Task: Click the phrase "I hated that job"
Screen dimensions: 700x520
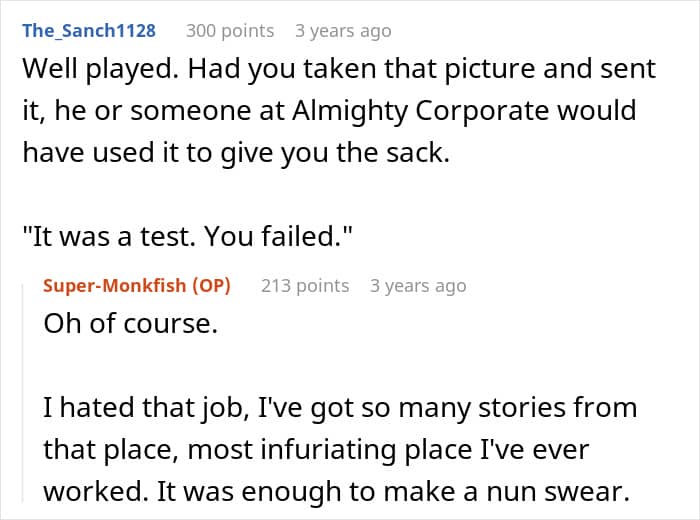Action: pos(146,408)
